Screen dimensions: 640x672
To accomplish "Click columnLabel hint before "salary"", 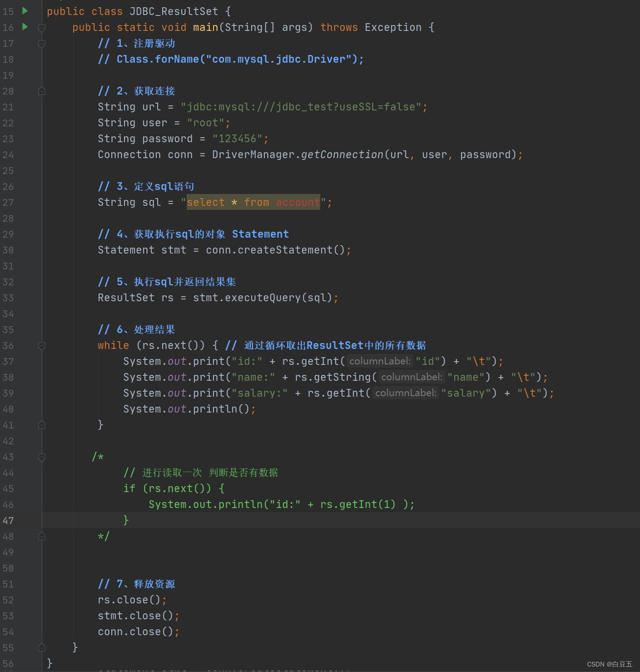I will click(406, 393).
